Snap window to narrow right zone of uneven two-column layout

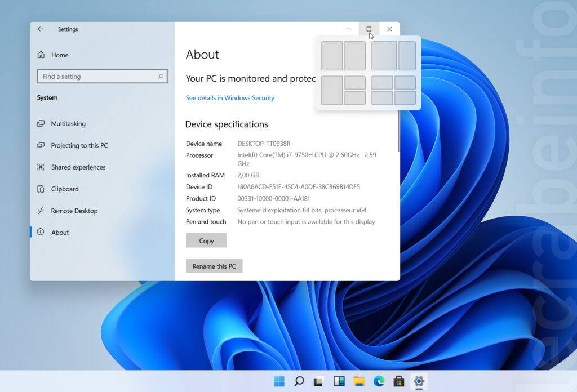tap(407, 56)
